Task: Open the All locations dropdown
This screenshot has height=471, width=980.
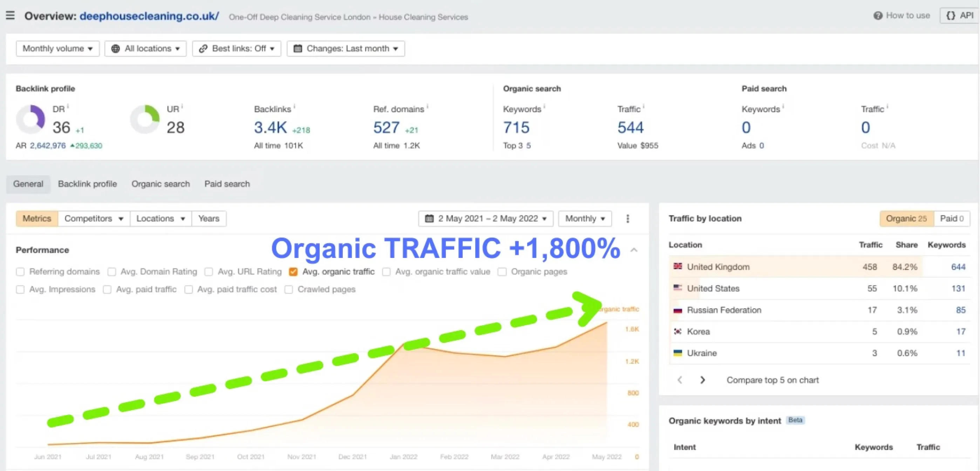Action: (x=145, y=49)
